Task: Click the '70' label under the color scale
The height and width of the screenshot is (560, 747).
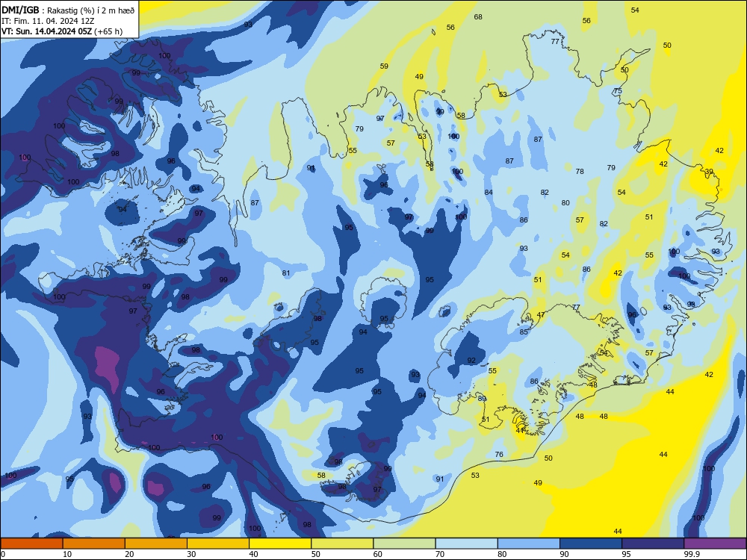Action: point(440,554)
